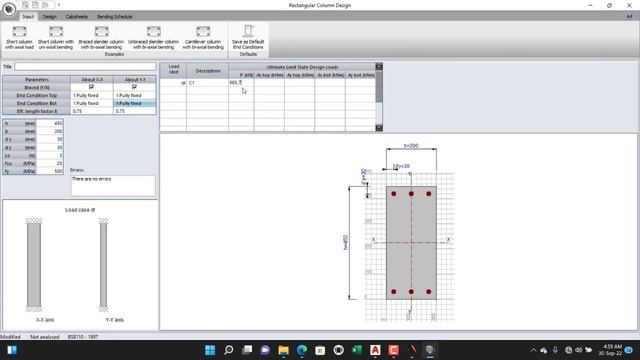Click the volume icon in system tray
This screenshot has height=360, width=640.
[x=578, y=350]
